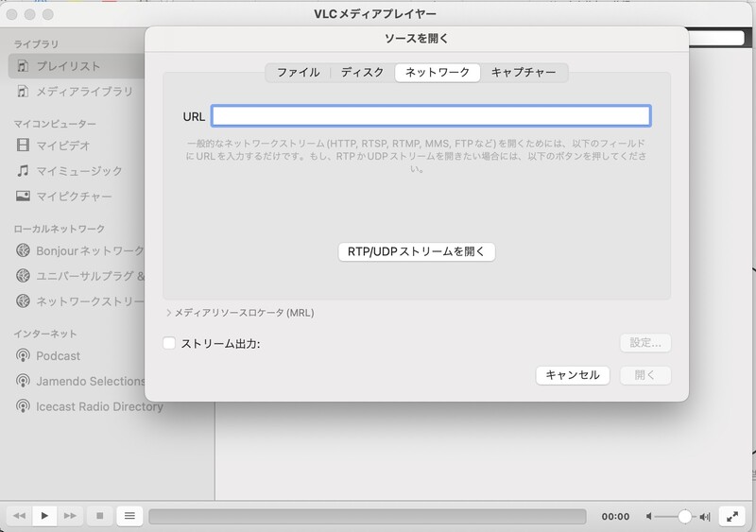Adjust the volume slider knob
Image resolution: width=756 pixels, height=532 pixels.
tap(684, 517)
